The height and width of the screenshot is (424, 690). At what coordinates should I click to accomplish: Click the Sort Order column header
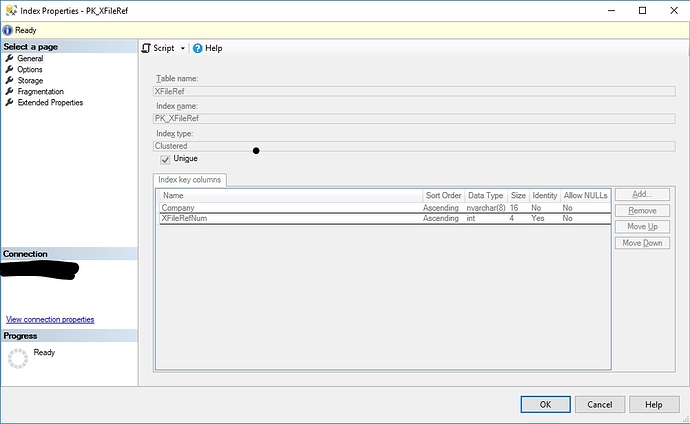[x=443, y=195]
